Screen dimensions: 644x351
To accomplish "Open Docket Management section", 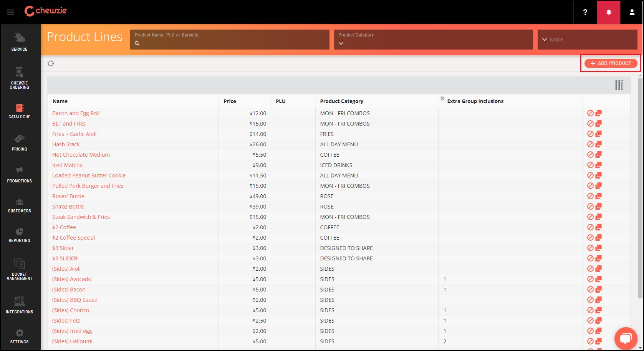I will 20,269.
